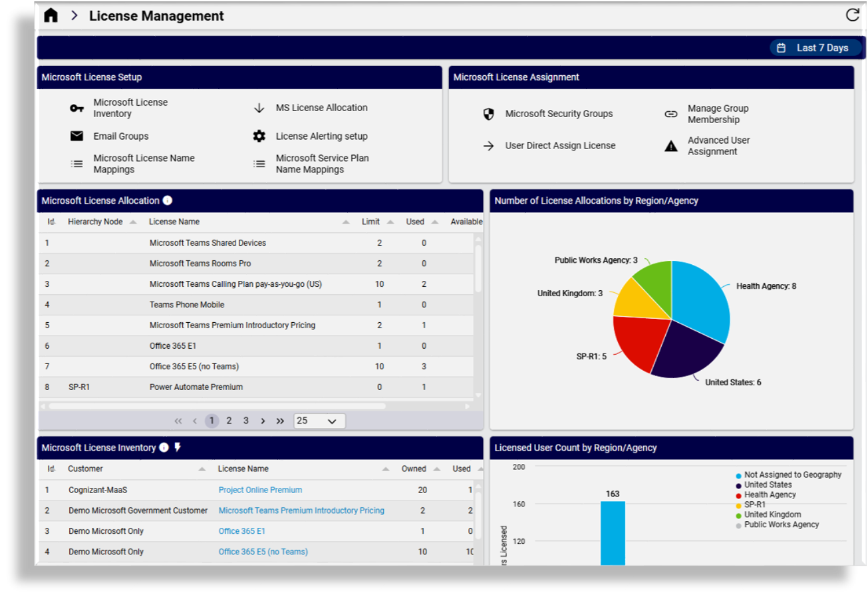Click the gear icon for License Alerting setup
The image size is (868, 597).
259,136
